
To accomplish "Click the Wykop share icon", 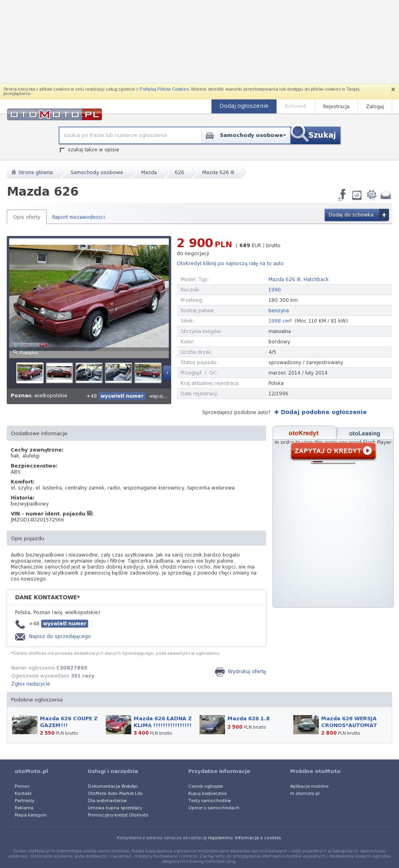I will coord(357,195).
